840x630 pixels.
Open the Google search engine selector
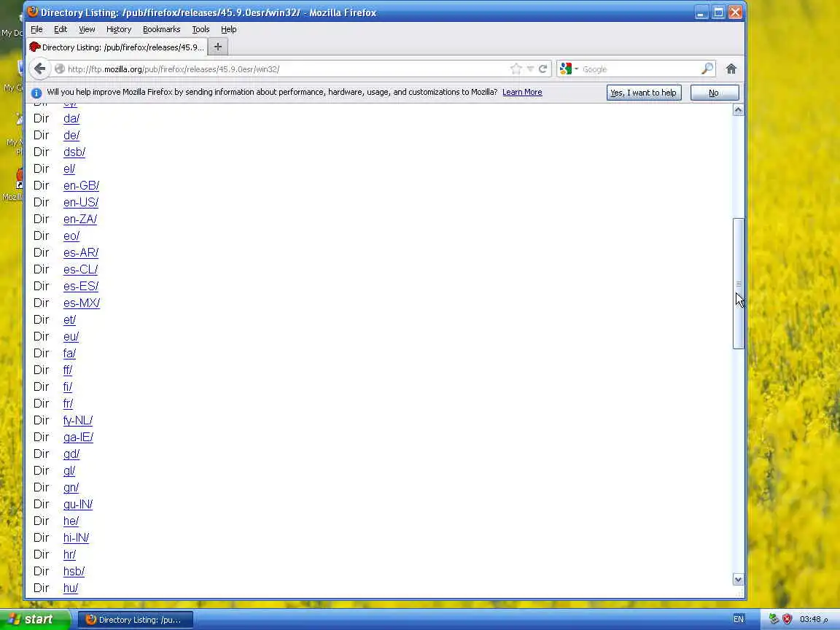click(569, 69)
